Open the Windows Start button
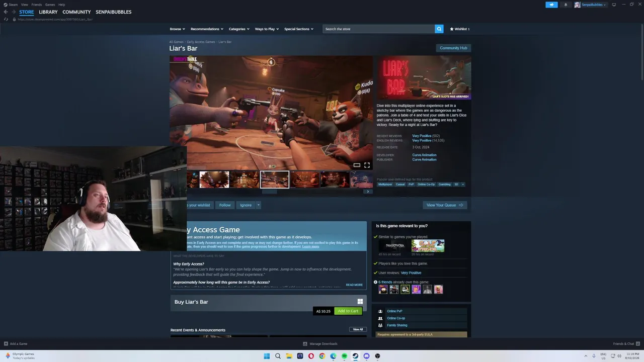Screen dimensions: 644x362 (267, 356)
